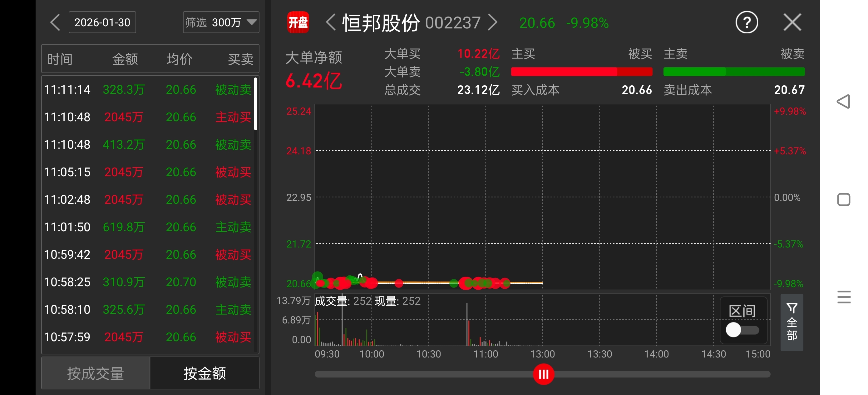Screen dimensions: 868x395
Task: Select the 11:10:48 2045万 主动买 trade row
Action: point(148,117)
